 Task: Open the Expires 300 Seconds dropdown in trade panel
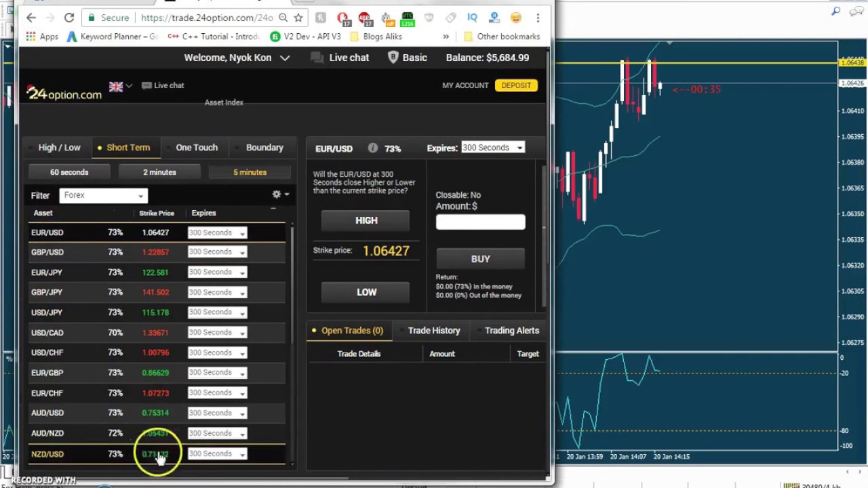coord(492,148)
